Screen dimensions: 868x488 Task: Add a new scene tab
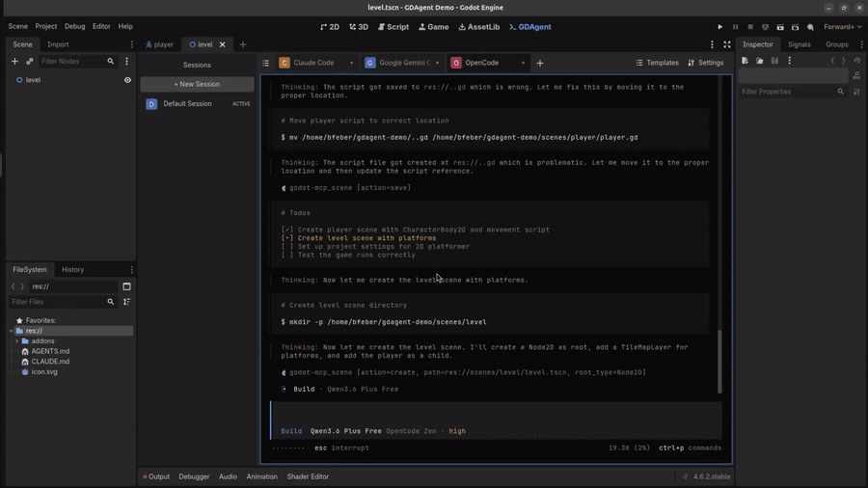[x=242, y=44]
